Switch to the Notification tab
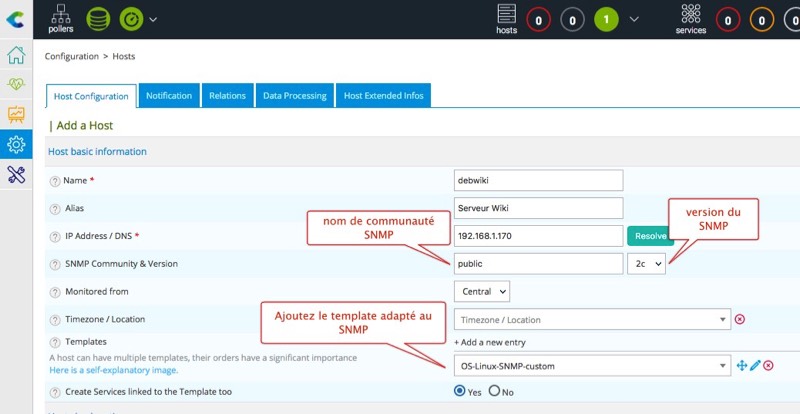Viewport: 800px width, 414px height. coord(168,96)
